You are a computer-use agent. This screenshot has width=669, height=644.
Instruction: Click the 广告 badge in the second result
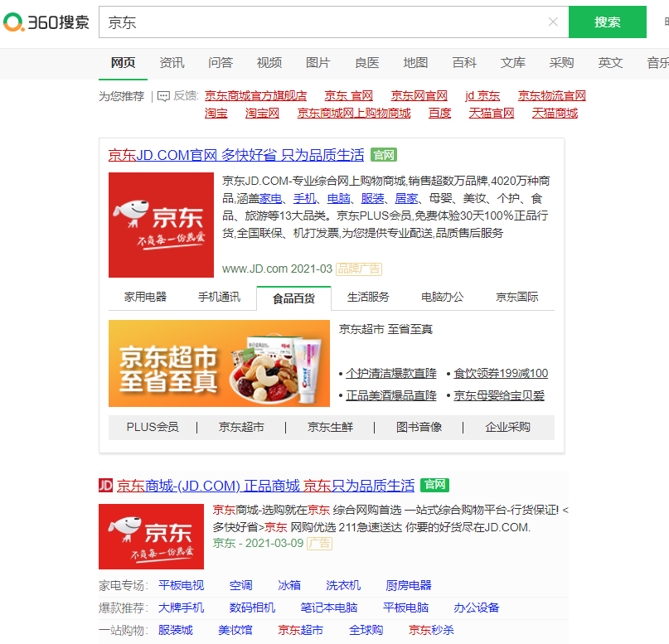click(x=318, y=545)
